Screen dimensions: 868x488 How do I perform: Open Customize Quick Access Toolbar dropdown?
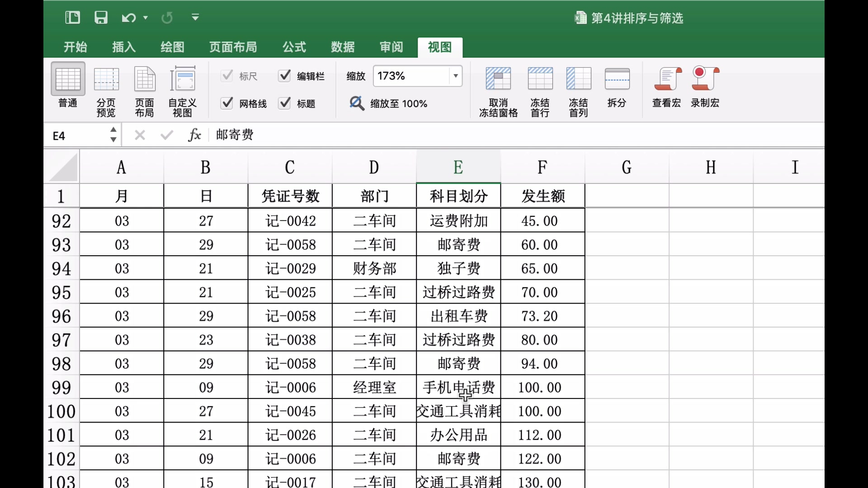[195, 18]
